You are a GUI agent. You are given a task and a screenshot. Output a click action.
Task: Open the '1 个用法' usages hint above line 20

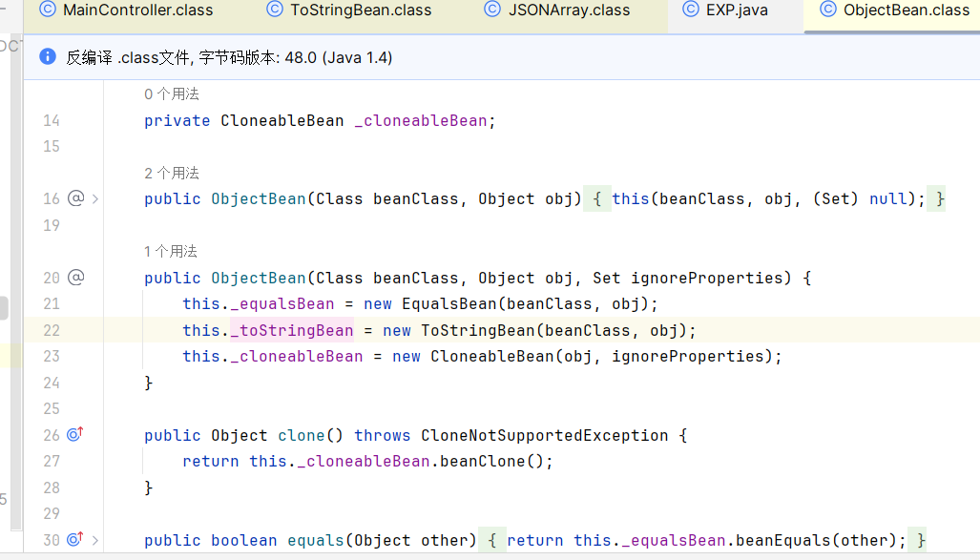171,252
